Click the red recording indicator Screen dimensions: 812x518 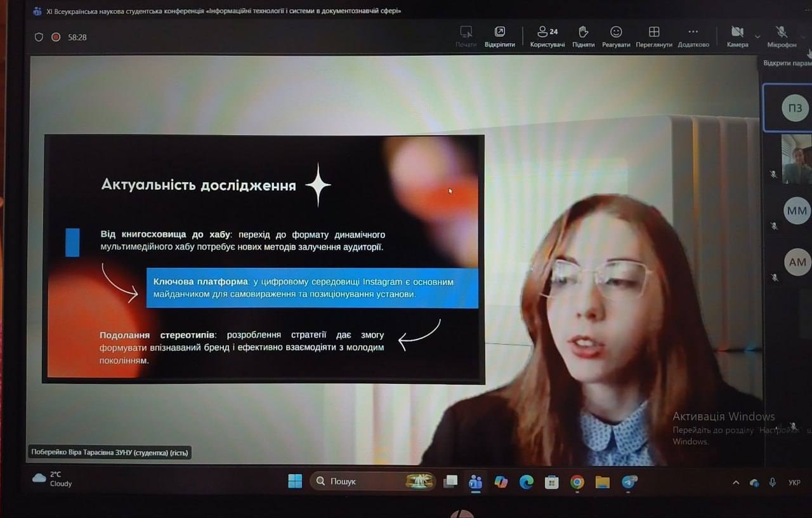tap(56, 37)
